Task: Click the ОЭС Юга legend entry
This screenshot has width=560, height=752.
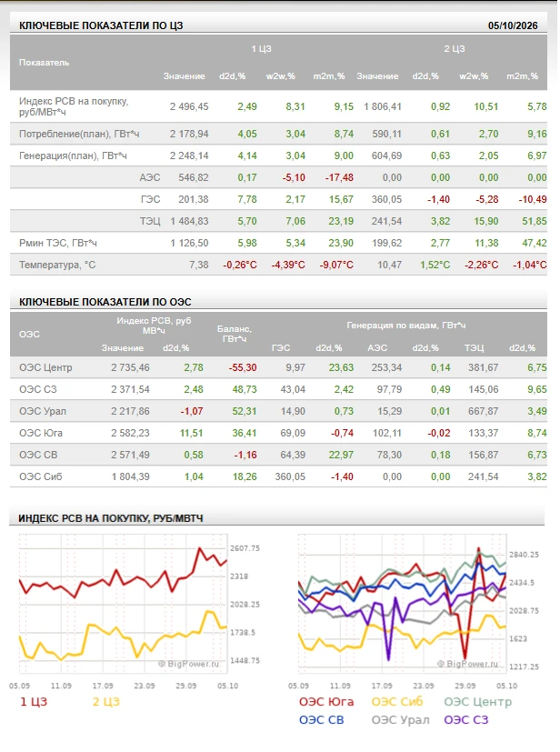Action: point(326,702)
